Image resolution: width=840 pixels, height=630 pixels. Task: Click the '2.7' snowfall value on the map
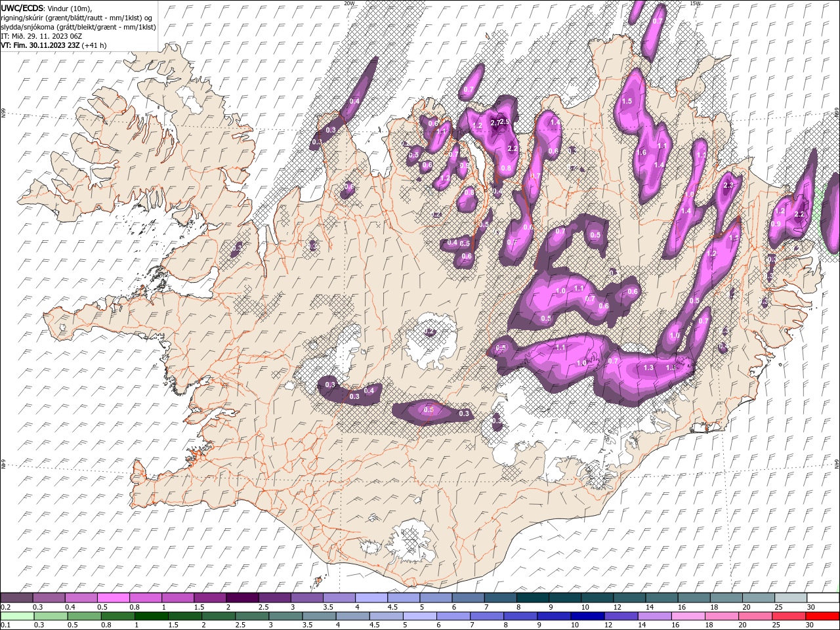pyautogui.click(x=495, y=122)
